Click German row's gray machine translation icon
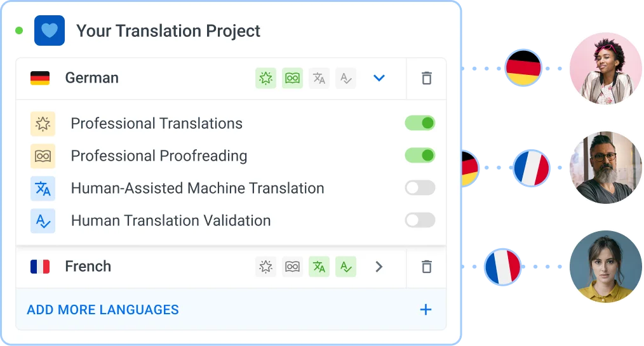 [319, 78]
